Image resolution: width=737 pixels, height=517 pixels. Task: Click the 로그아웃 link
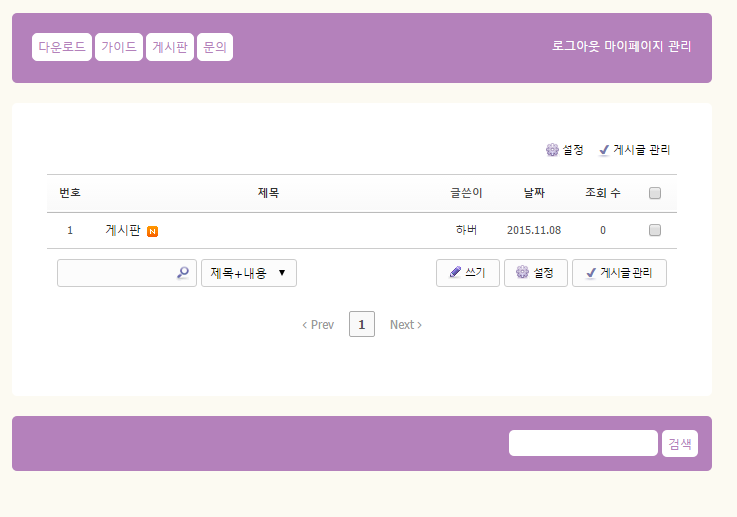click(x=576, y=46)
